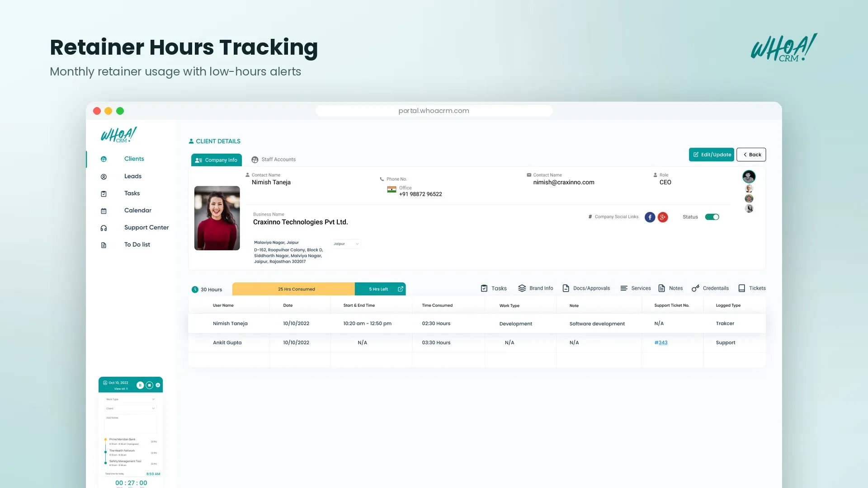Open the Docs/Approvals tab
Image resolution: width=868 pixels, height=488 pixels.
pyautogui.click(x=586, y=288)
